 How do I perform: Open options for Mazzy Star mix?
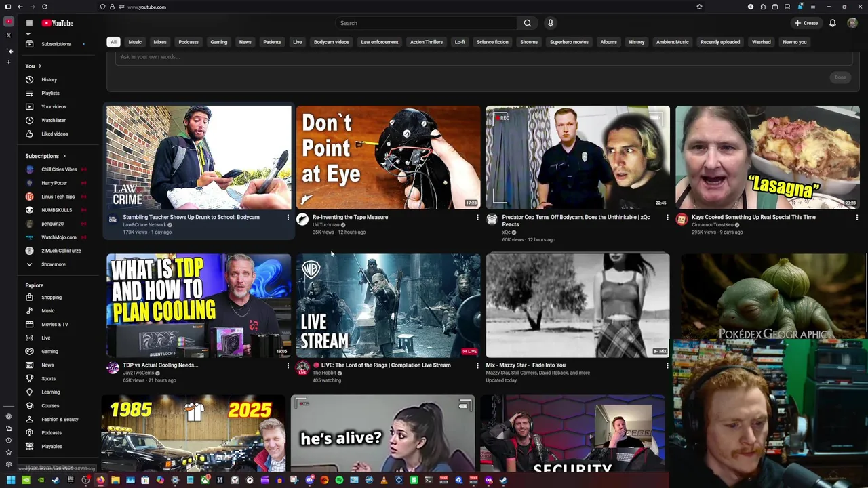[667, 365]
